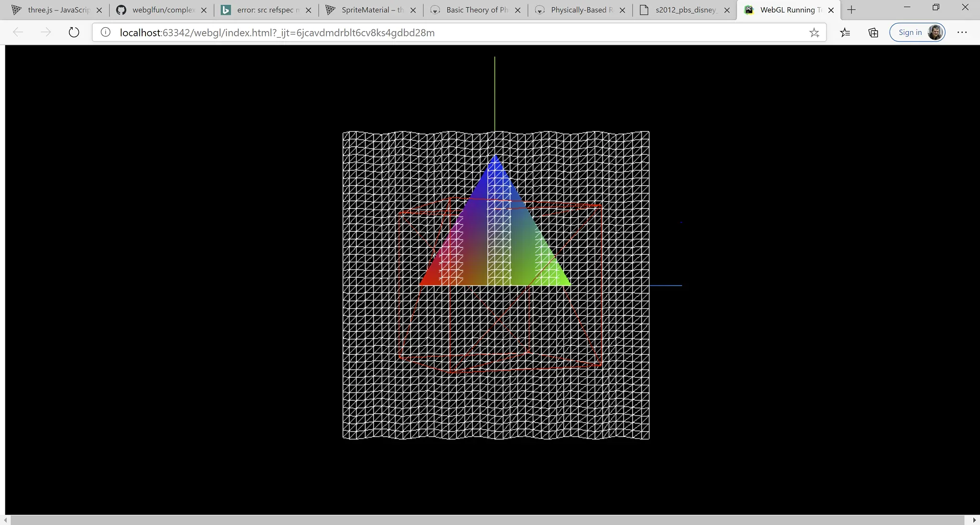Click Sign in profile button
This screenshot has height=525, width=980.
pyautogui.click(x=917, y=33)
